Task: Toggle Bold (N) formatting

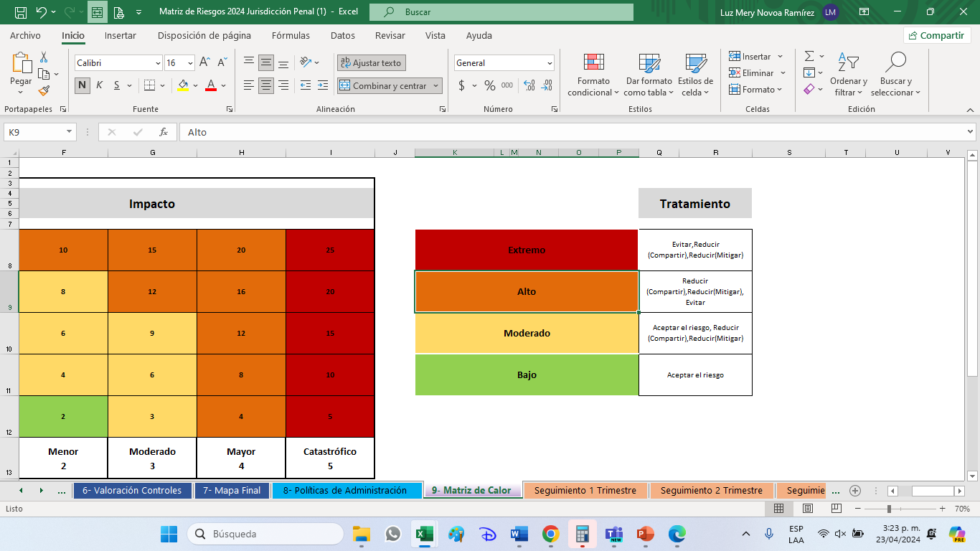Action: point(83,85)
